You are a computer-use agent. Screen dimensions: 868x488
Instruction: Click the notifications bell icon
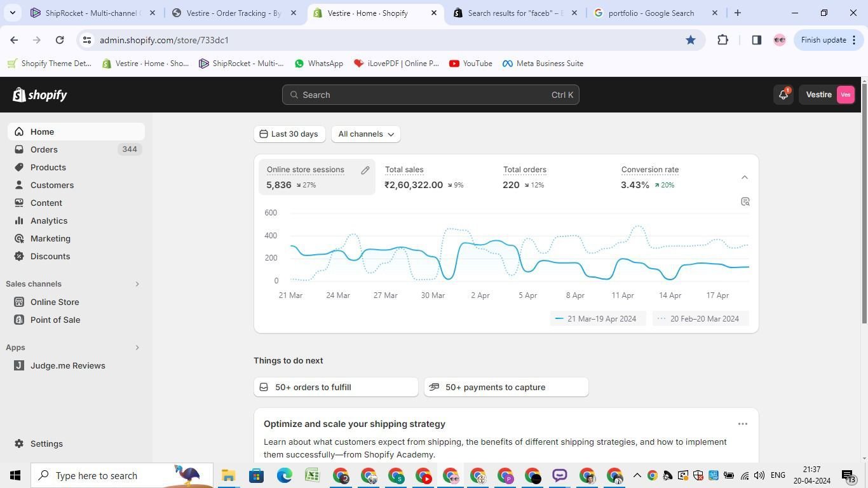[x=783, y=95]
